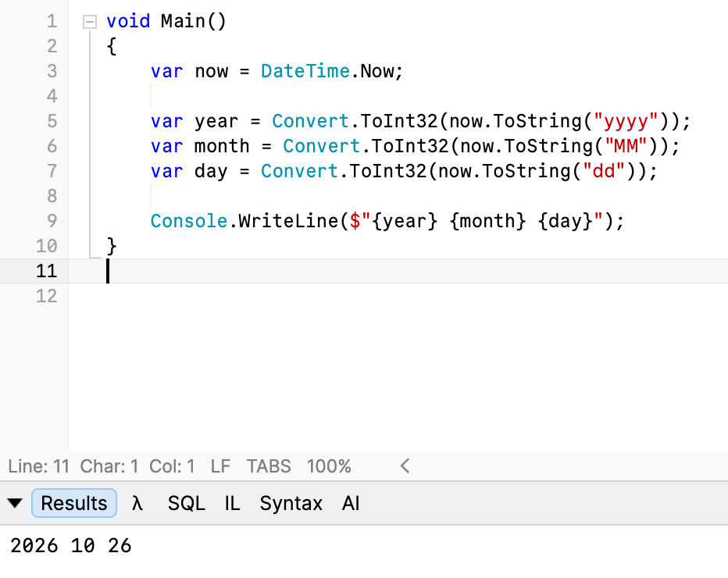Click the variable name 'day' on line 7
The width and height of the screenshot is (728, 578).
(211, 171)
